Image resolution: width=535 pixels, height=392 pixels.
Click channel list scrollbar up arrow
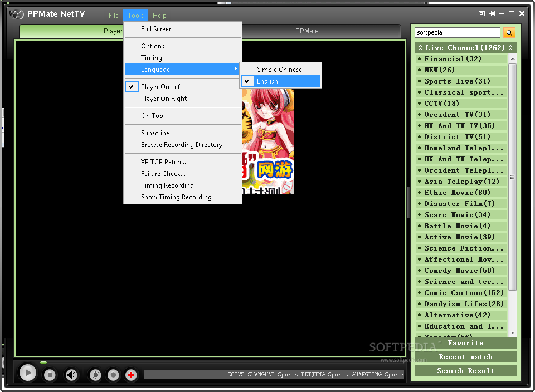point(513,58)
